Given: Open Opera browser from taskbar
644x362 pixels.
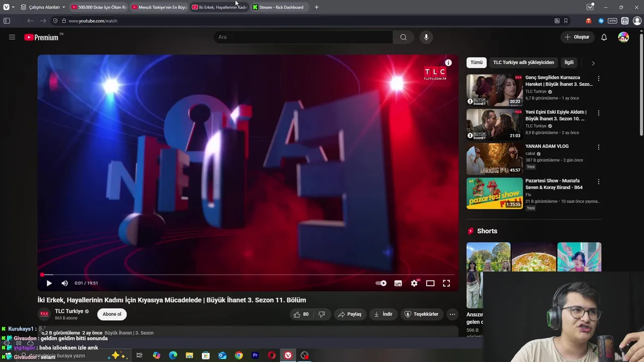Looking at the screenshot, I should [x=272, y=355].
